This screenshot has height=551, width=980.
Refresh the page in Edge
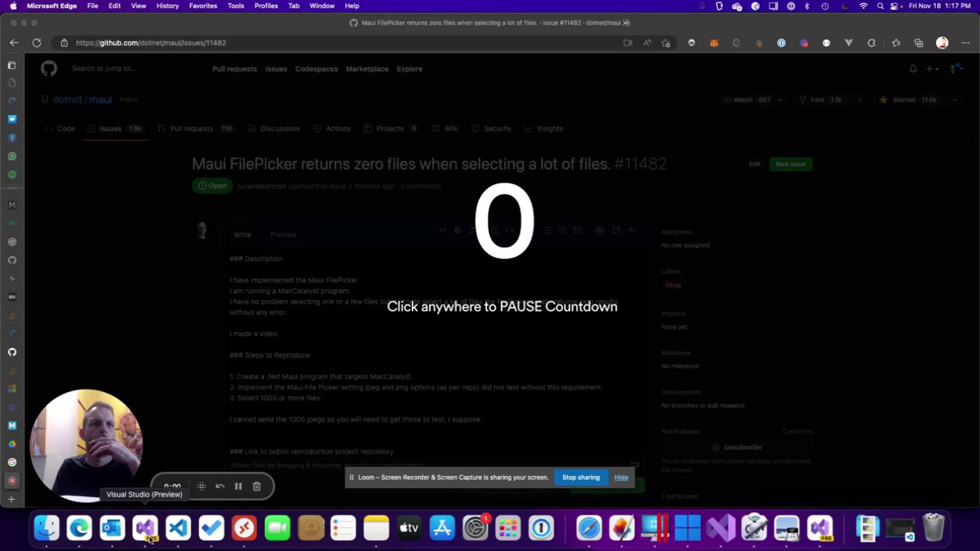coord(37,43)
